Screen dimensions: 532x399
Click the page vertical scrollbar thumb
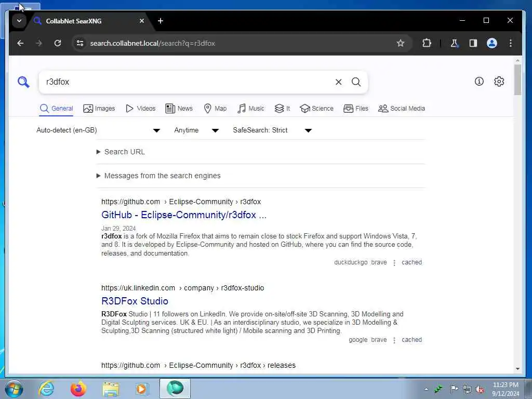pyautogui.click(x=517, y=79)
